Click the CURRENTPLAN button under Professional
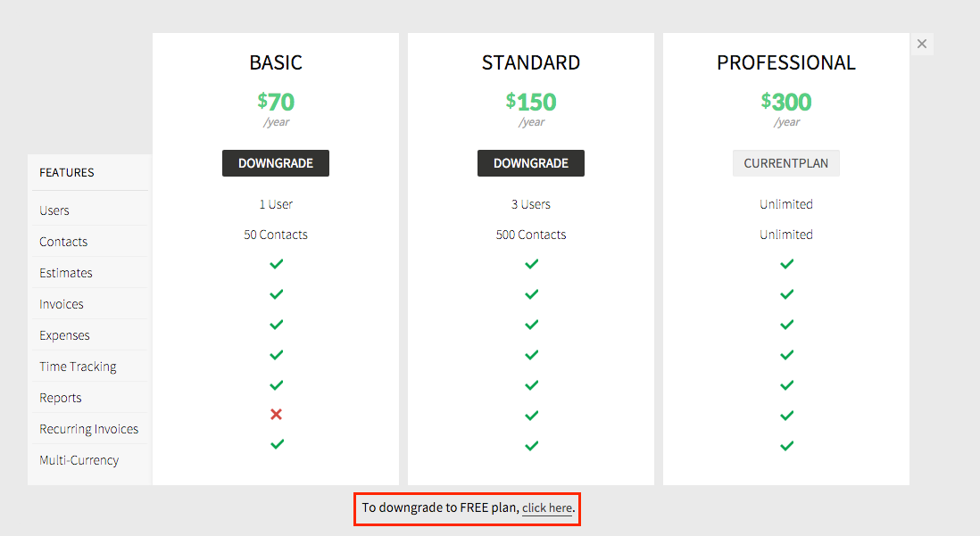Viewport: 980px width, 536px height. 786,163
